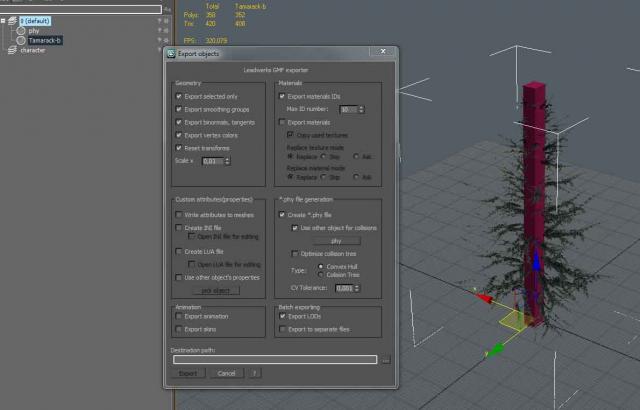Click the Tamarack-b object icon

point(21,40)
